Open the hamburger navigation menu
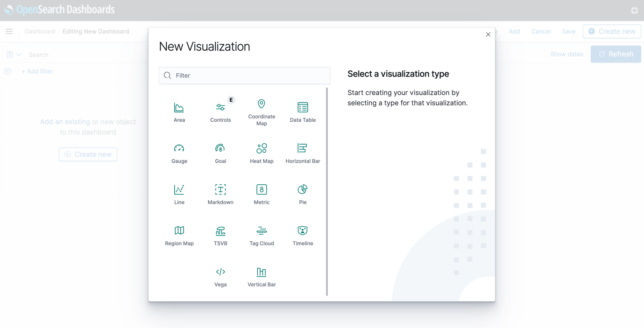This screenshot has width=644, height=328. tap(9, 31)
